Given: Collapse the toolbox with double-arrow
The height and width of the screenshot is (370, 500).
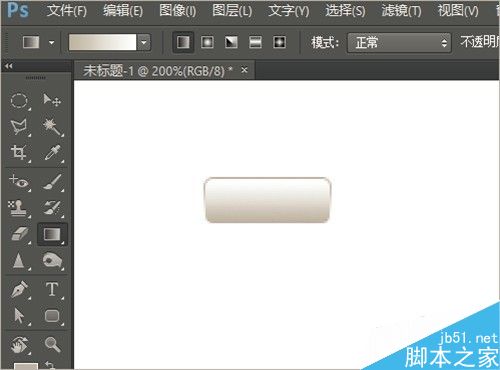Looking at the screenshot, I should pyautogui.click(x=9, y=66).
